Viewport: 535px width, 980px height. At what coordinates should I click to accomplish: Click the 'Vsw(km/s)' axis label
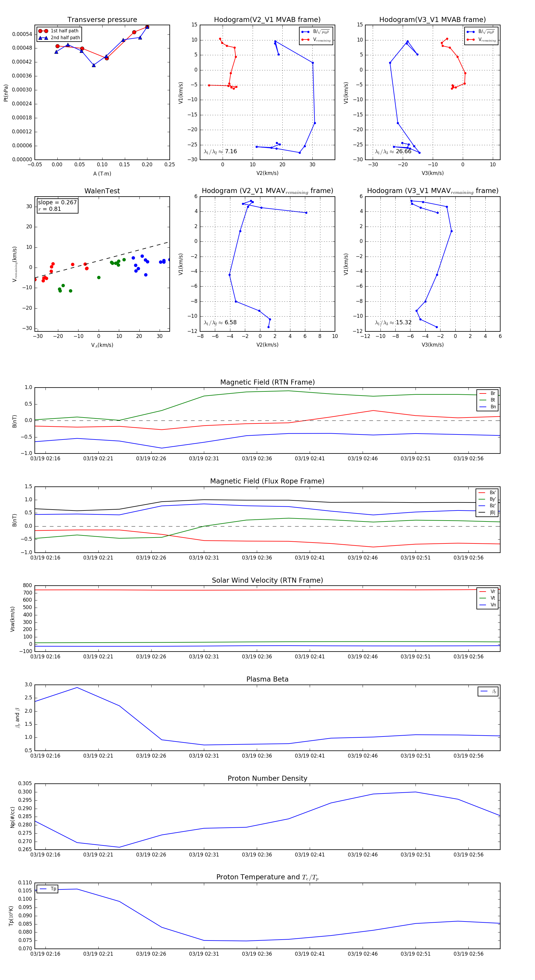pos(12,619)
